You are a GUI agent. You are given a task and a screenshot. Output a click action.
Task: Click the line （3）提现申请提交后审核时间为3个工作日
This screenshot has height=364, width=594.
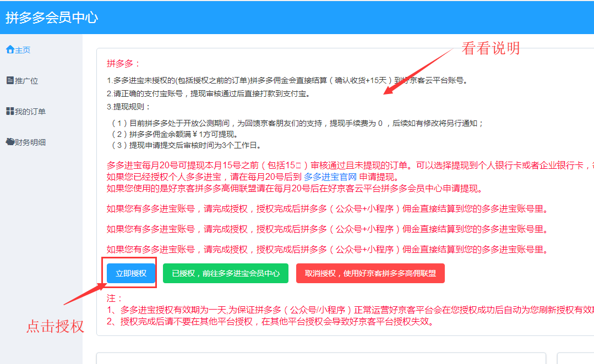(x=186, y=145)
